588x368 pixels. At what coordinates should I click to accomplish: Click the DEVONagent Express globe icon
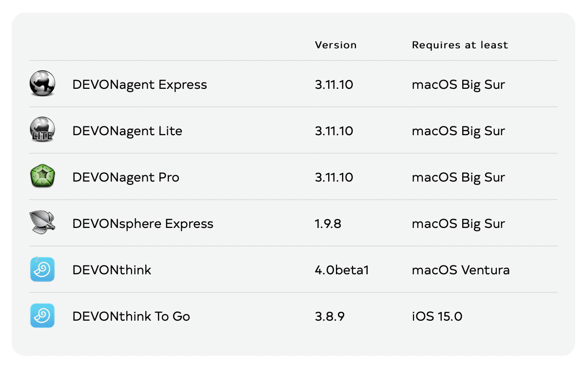coord(42,83)
